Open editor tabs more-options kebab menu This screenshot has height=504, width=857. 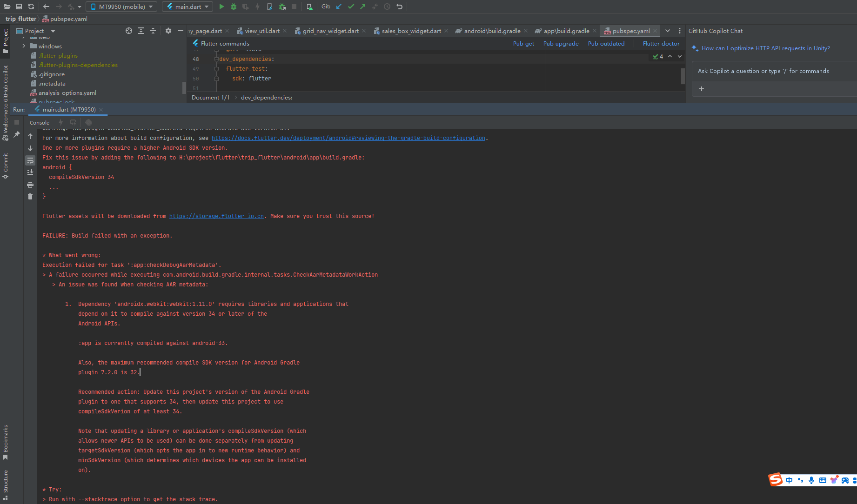tap(680, 31)
